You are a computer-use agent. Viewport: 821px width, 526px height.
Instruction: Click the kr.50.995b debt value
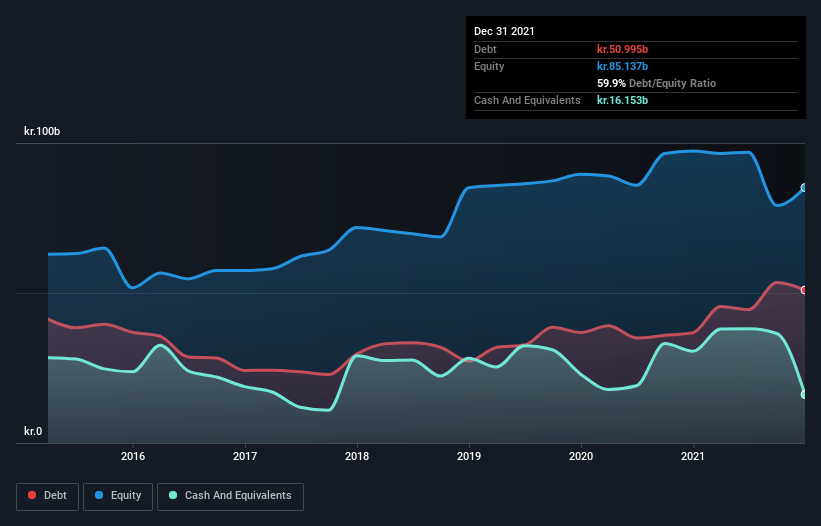[623, 49]
